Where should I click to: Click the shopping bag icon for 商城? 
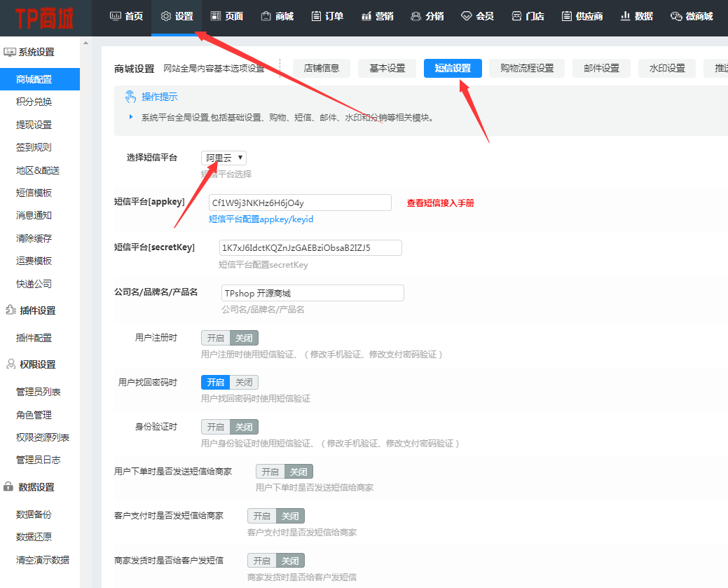click(266, 16)
